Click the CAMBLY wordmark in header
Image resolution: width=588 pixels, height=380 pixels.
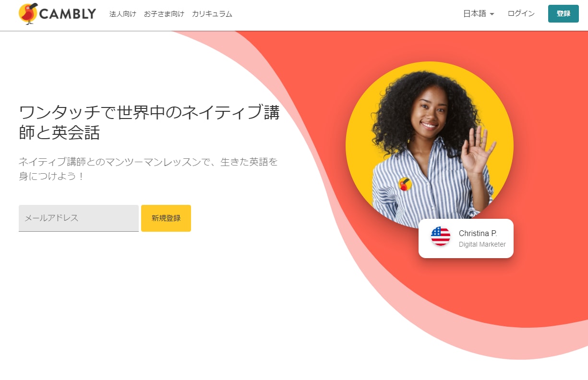(68, 14)
